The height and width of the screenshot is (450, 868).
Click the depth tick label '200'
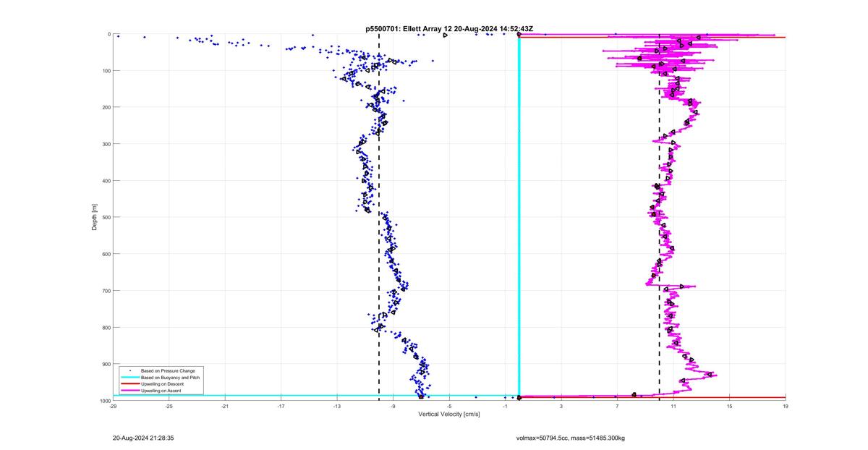(106, 107)
